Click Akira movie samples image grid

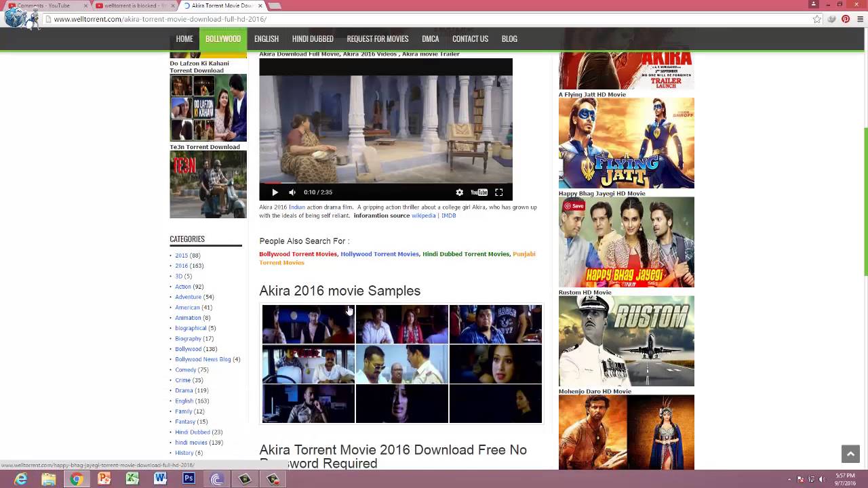402,364
